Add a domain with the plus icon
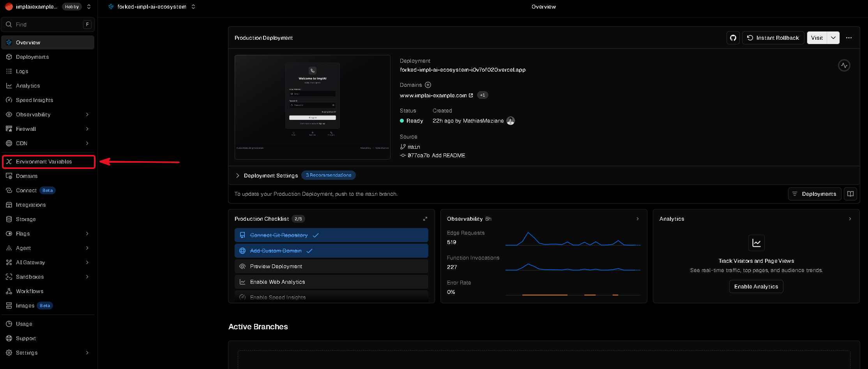 (428, 85)
